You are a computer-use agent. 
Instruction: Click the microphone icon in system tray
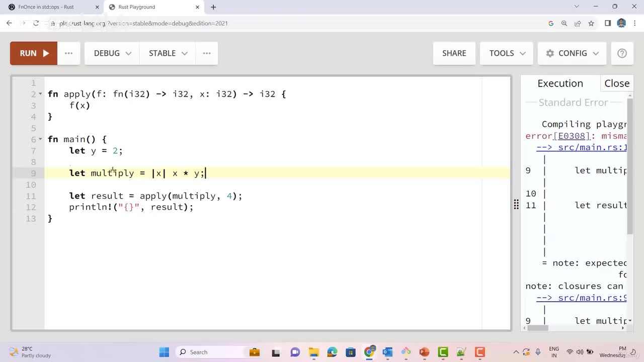click(538, 352)
